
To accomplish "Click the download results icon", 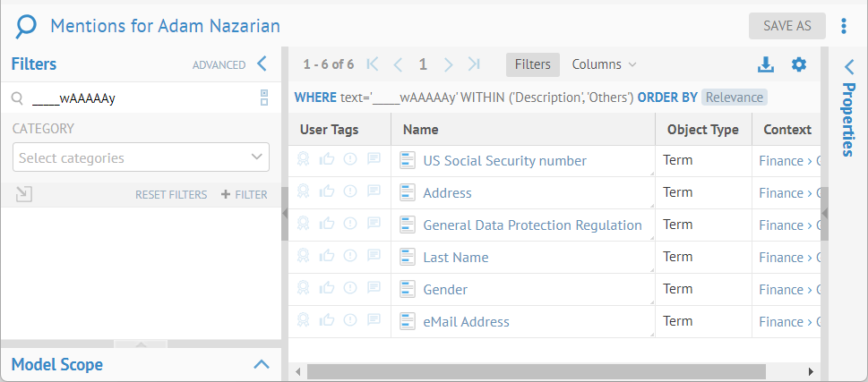I will 765,64.
